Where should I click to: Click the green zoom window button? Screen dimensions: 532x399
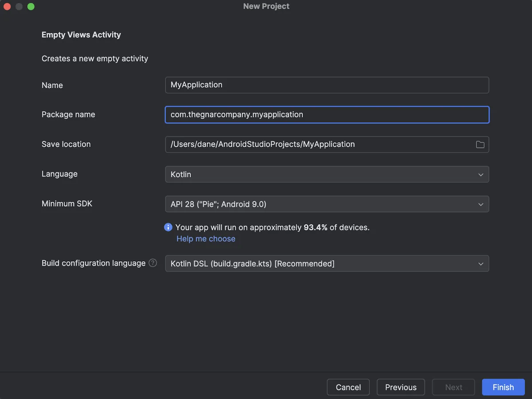[x=31, y=6]
